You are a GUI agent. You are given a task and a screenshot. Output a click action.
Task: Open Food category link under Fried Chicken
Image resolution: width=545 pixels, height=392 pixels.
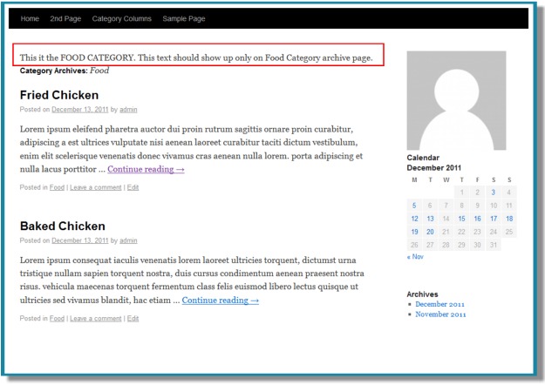[x=57, y=187]
